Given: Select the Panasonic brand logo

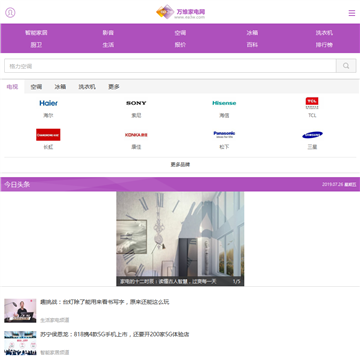Looking at the screenshot, I should (224, 134).
